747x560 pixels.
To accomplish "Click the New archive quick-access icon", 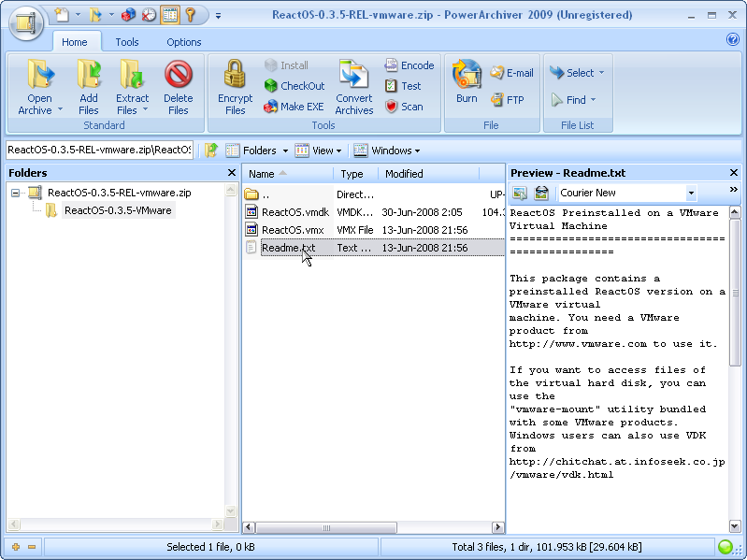I will coord(62,15).
